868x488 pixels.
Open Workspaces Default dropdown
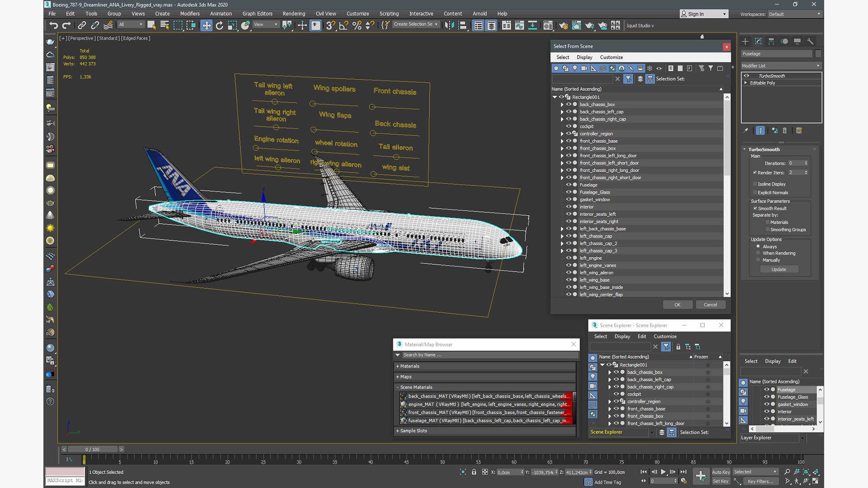point(794,14)
